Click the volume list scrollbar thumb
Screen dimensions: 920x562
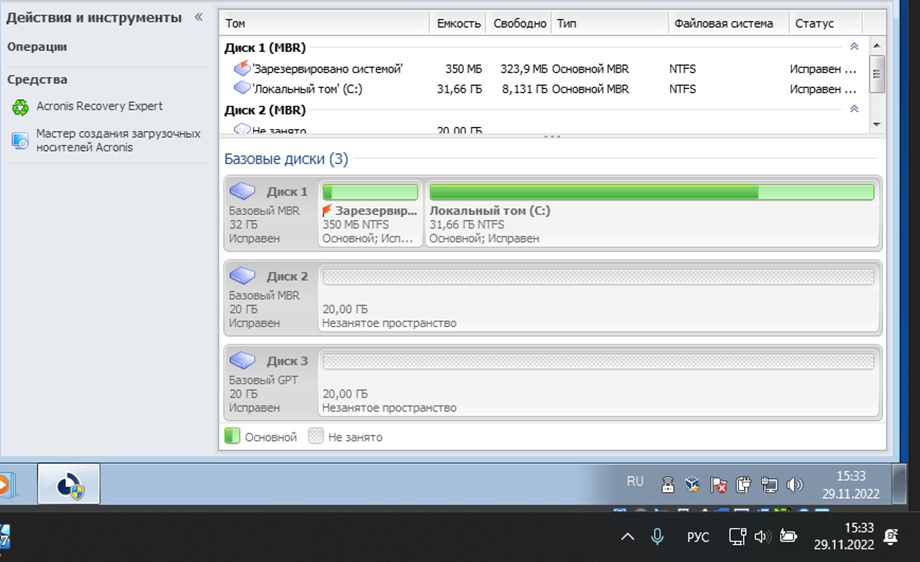[x=877, y=74]
